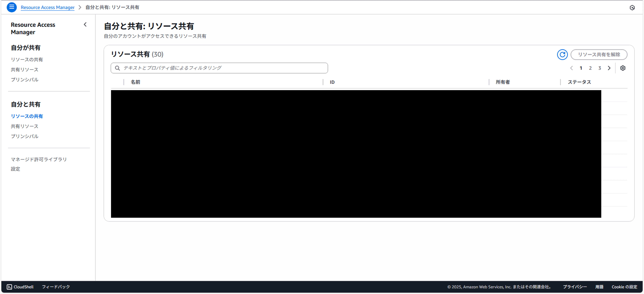Sort by 所有者 column header

pyautogui.click(x=503, y=82)
